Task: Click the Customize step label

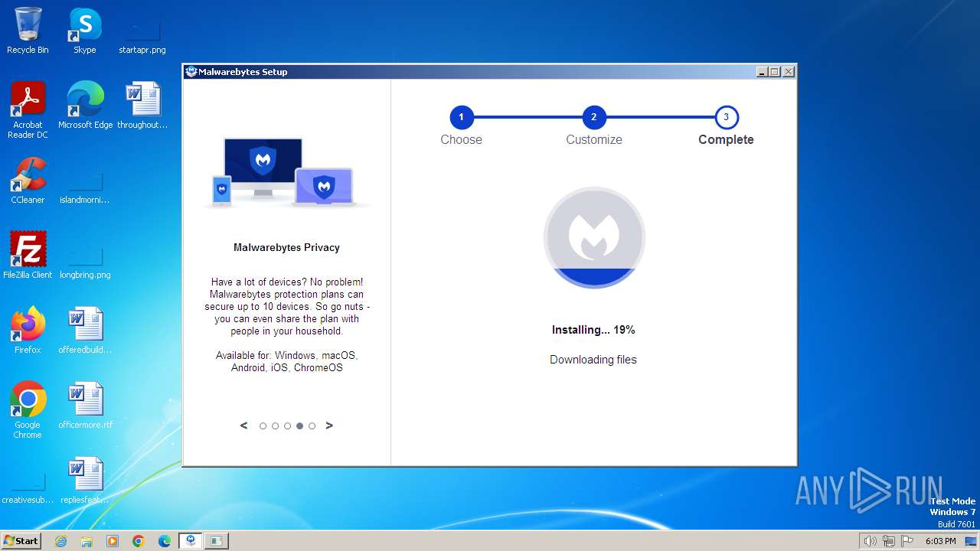Action: (594, 140)
